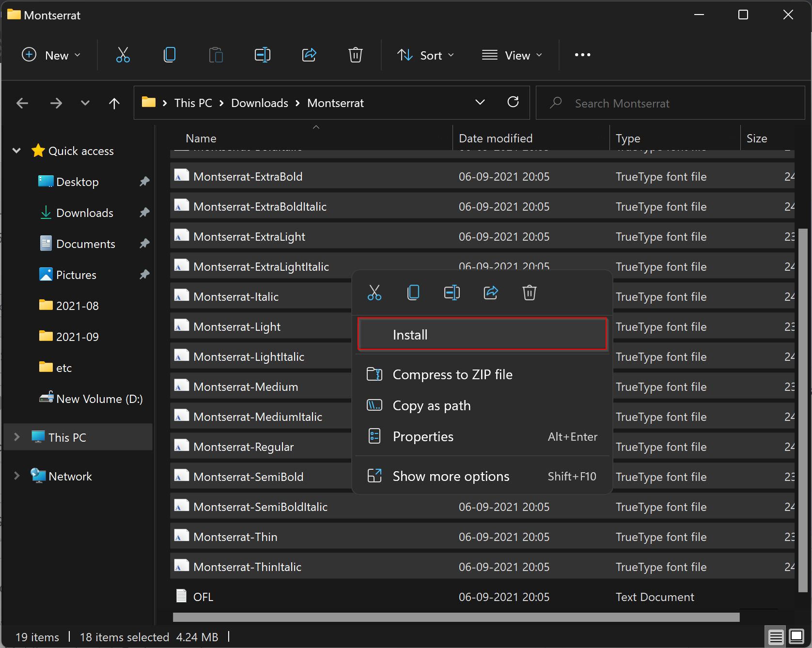Switch to details view in status bar
812x648 pixels.
click(x=776, y=636)
